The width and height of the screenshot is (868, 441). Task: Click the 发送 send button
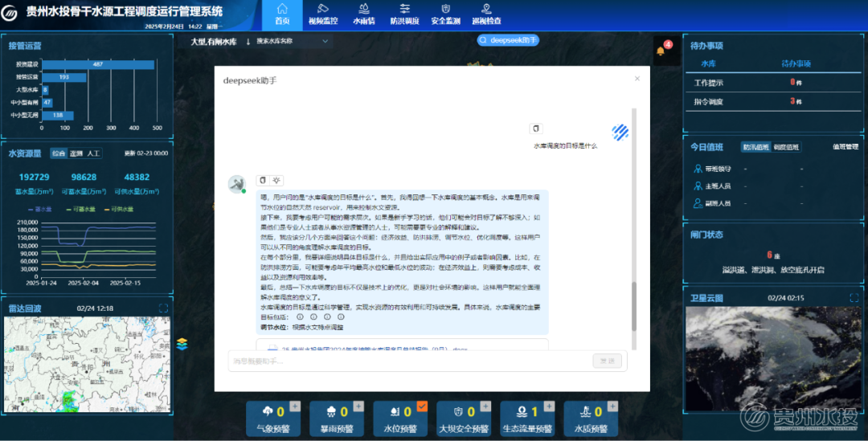point(608,361)
